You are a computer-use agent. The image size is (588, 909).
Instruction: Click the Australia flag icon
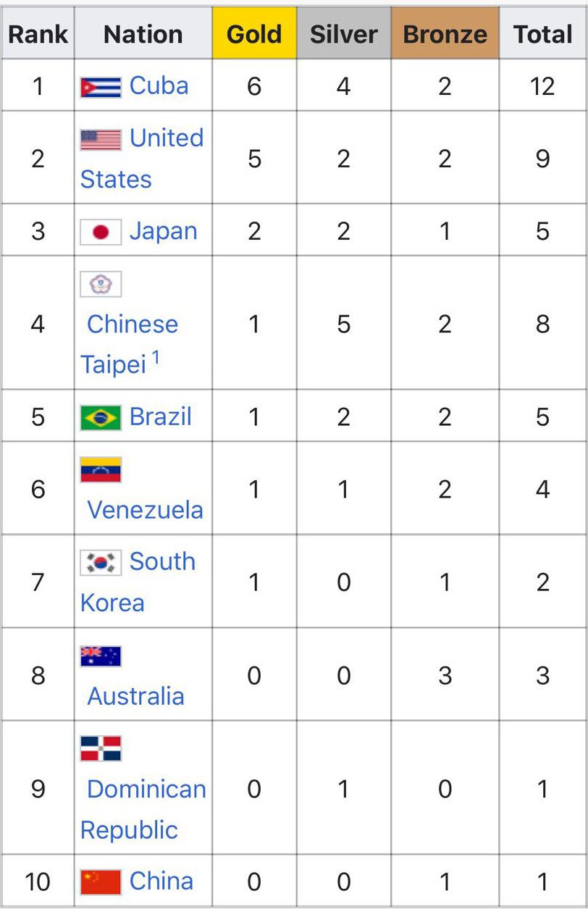(x=101, y=656)
